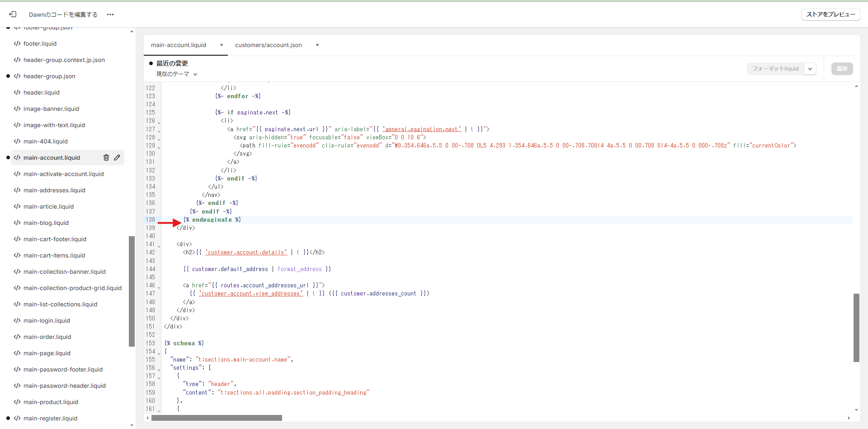
Task: Open header-group.context.jp.json file
Action: click(64, 60)
